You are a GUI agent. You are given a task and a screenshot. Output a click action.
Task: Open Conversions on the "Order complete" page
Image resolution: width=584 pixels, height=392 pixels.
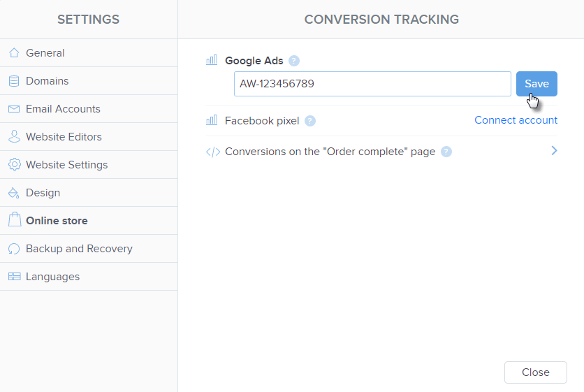(x=330, y=152)
